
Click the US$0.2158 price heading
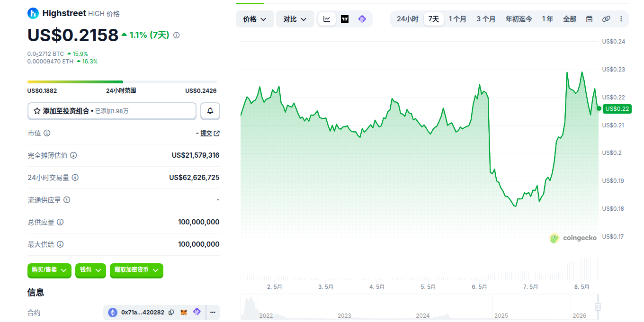tap(72, 35)
